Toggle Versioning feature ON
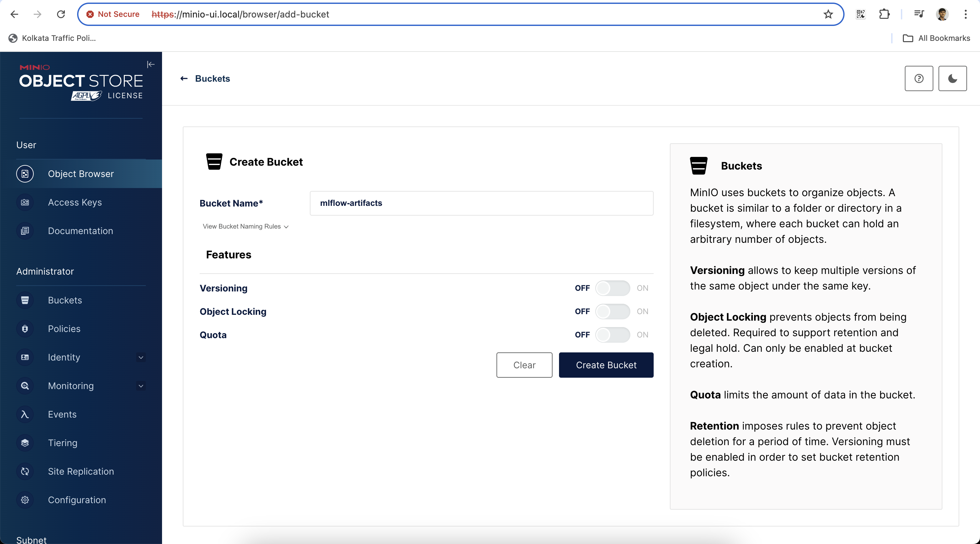Image resolution: width=980 pixels, height=544 pixels. pos(611,288)
